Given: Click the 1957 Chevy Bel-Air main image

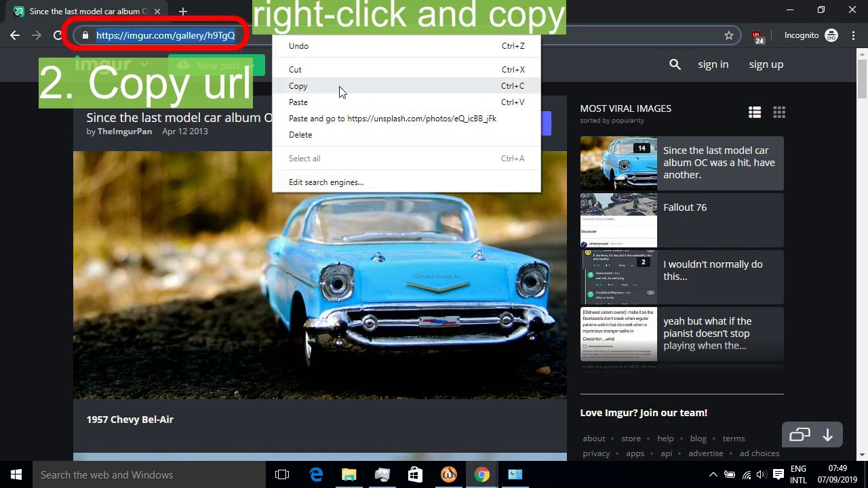Looking at the screenshot, I should [320, 275].
